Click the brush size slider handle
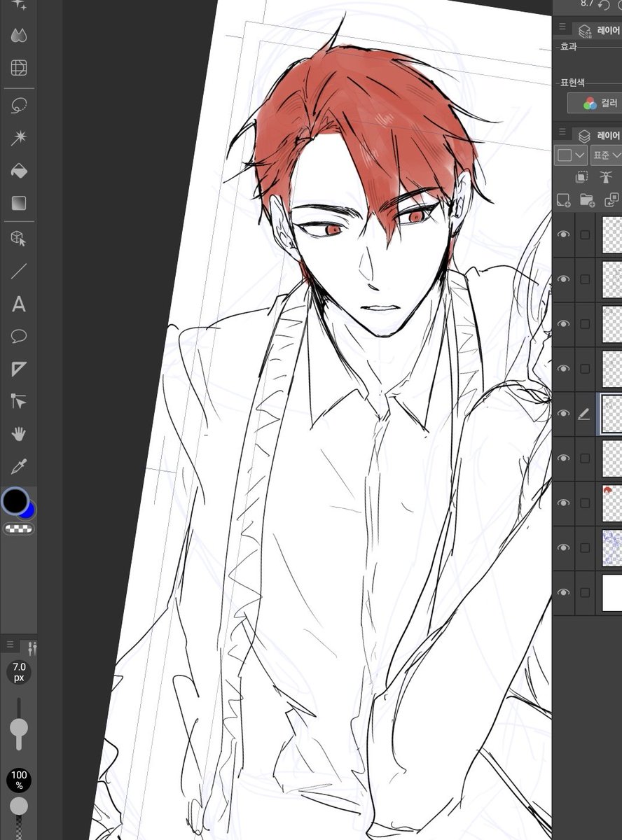 pyautogui.click(x=19, y=728)
